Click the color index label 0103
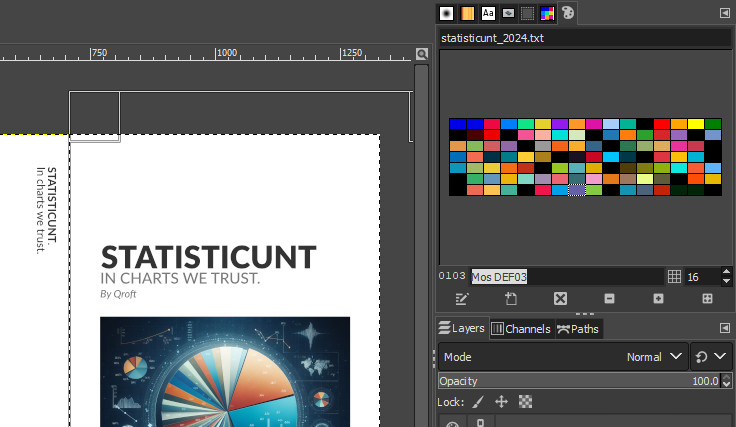The image size is (736, 427). click(x=452, y=276)
